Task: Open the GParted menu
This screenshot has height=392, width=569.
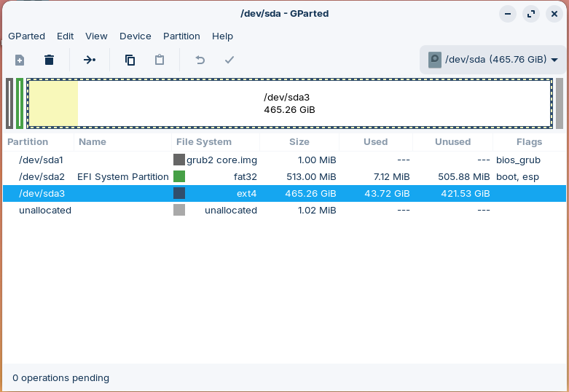Action: (x=26, y=36)
